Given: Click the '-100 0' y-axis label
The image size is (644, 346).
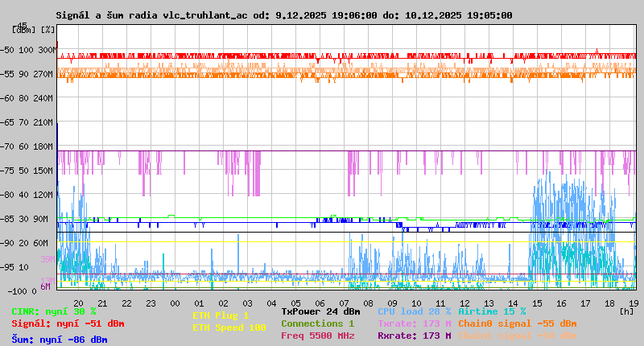Looking at the screenshot, I should tap(22, 291).
